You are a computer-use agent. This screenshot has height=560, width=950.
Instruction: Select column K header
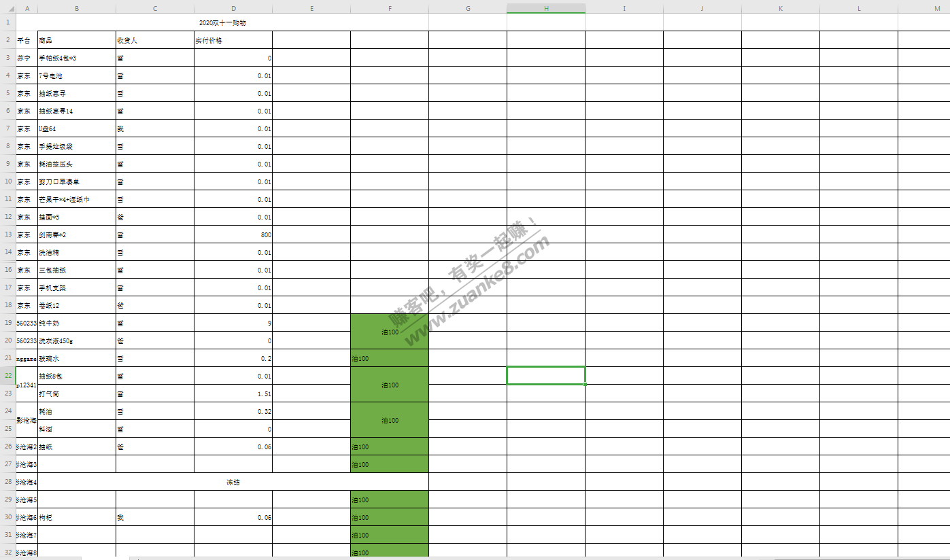pos(781,7)
